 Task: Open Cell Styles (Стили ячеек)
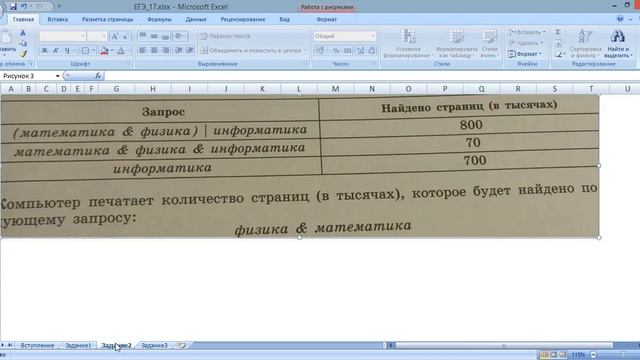click(489, 43)
